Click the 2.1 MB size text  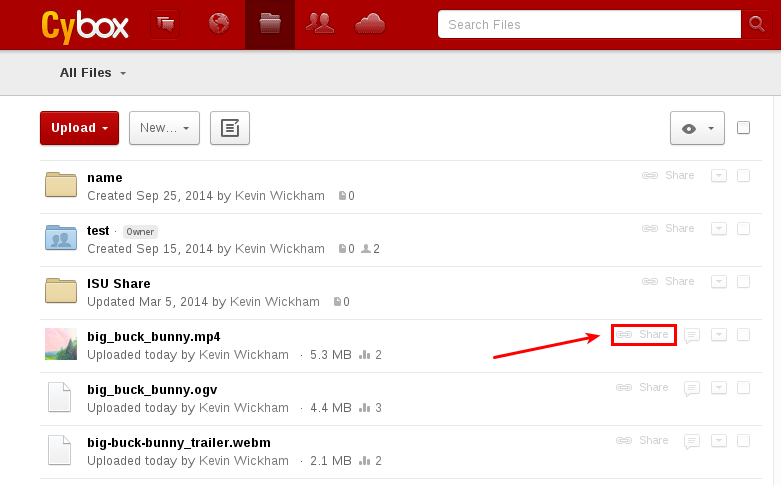point(331,461)
